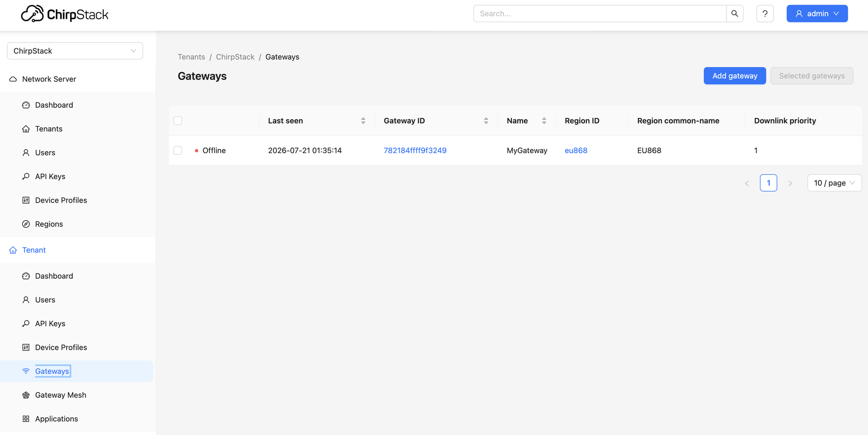Click the Tenant section home icon
Viewport: 868px width, 435px height.
[13, 250]
